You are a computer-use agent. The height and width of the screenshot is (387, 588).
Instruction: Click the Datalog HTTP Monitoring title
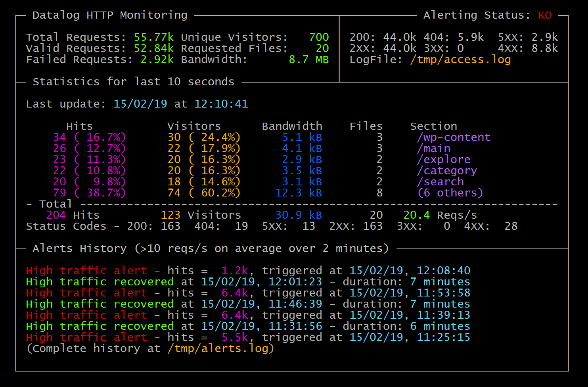pos(110,15)
